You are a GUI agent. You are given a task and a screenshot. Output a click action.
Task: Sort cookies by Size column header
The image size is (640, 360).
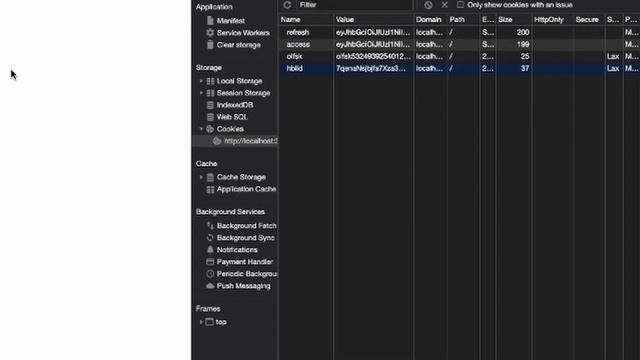click(514, 20)
